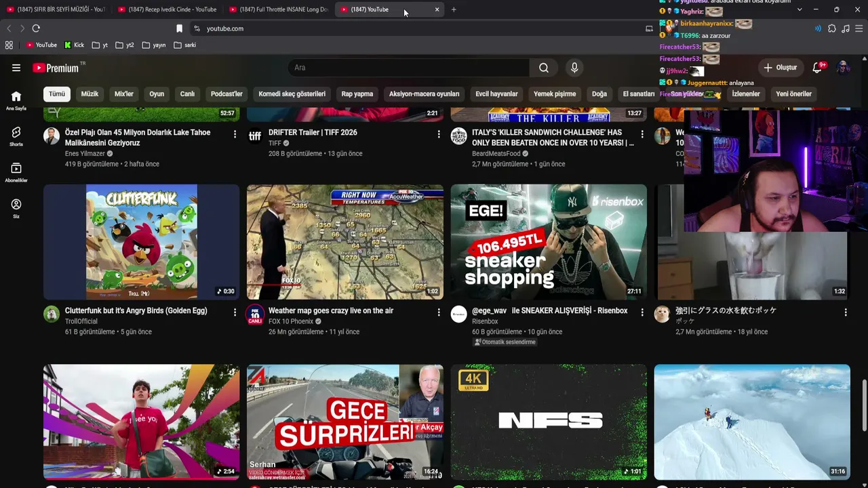Switch to the Recep İvedik Cinde browser tab
This screenshot has width=868, height=488.
point(166,9)
